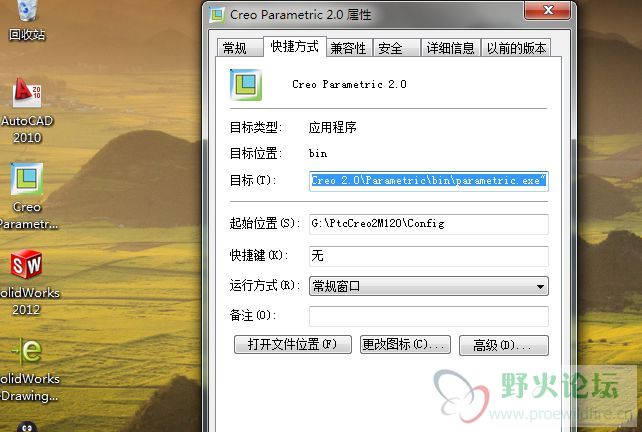Click the 常规窗口 combo box
Image resolution: width=642 pixels, height=432 pixels.
click(429, 286)
